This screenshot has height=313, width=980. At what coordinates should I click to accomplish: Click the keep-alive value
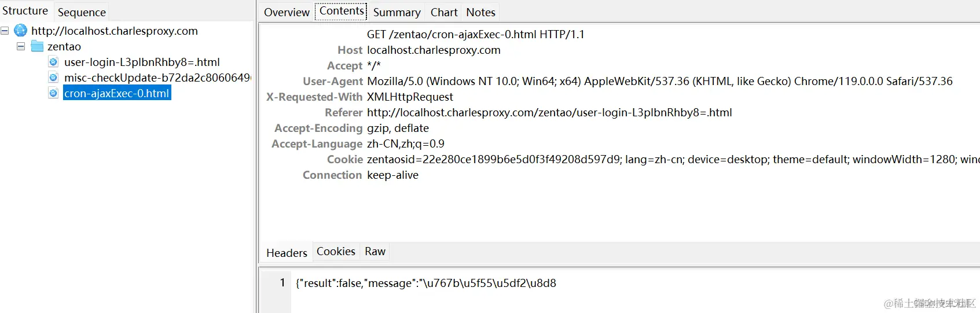click(392, 175)
